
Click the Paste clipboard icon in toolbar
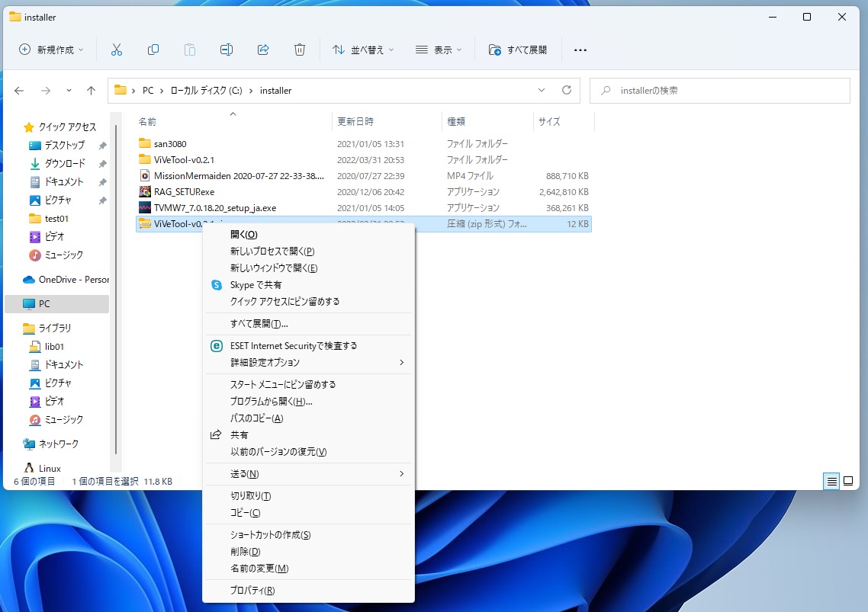pos(190,50)
